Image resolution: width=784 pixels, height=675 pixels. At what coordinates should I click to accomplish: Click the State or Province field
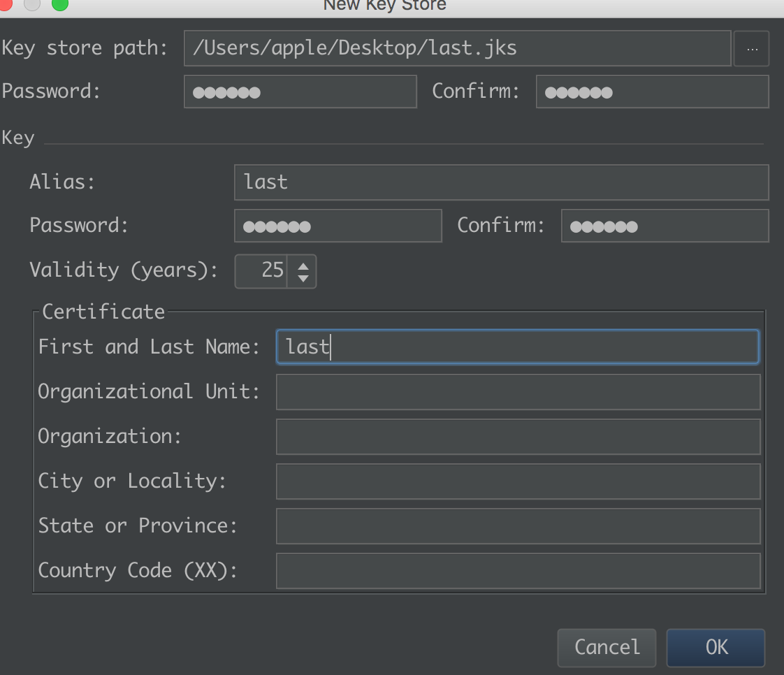click(x=518, y=526)
